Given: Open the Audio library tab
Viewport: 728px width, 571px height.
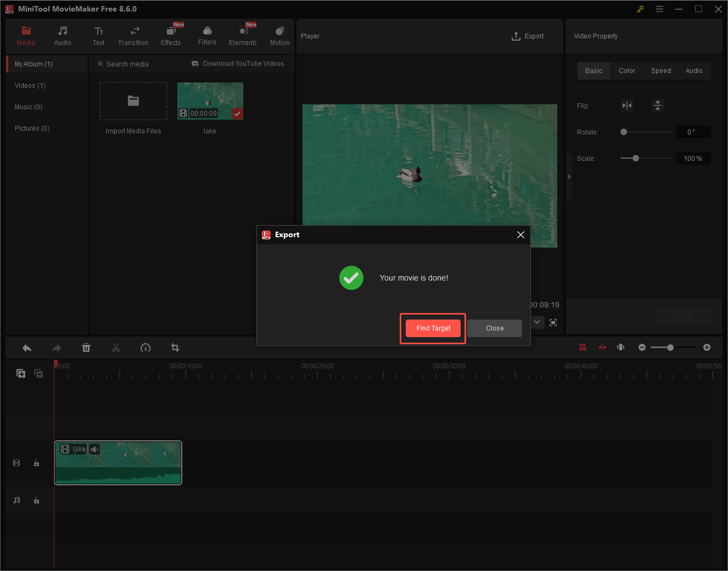Looking at the screenshot, I should tap(63, 36).
